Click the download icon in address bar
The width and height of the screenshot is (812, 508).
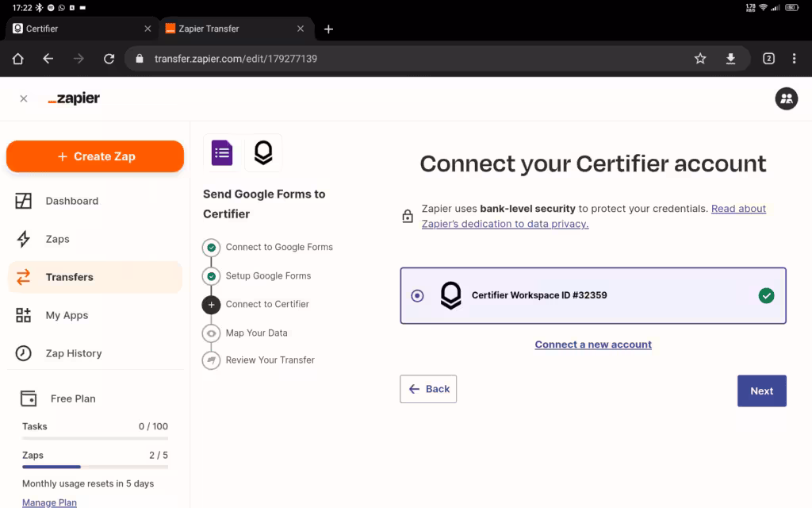point(730,59)
